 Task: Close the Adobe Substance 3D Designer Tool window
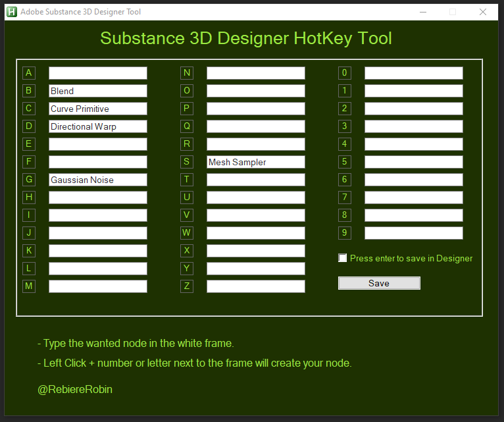(483, 12)
